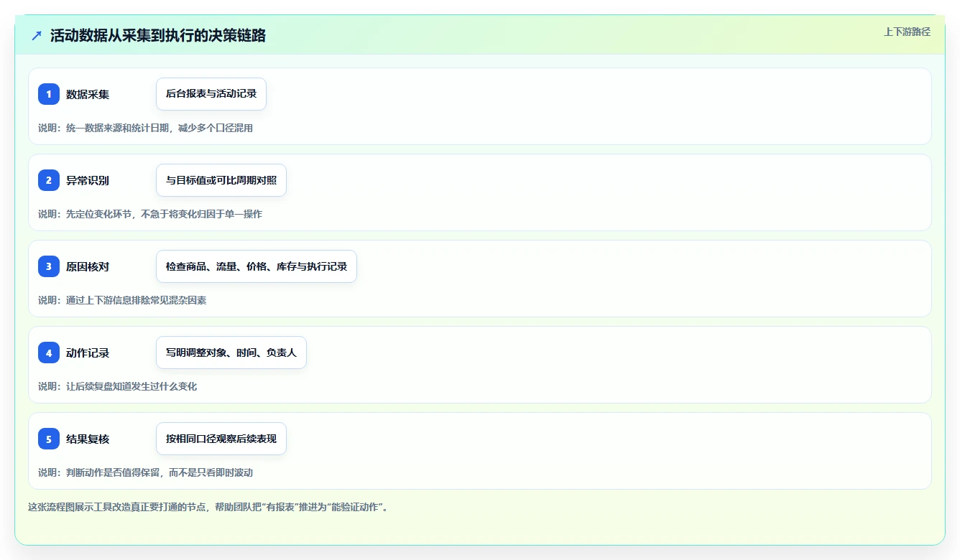The width and height of the screenshot is (960, 560).
Task: Click the note 让后续复盘知道发生过什么变化
Action: 131,386
